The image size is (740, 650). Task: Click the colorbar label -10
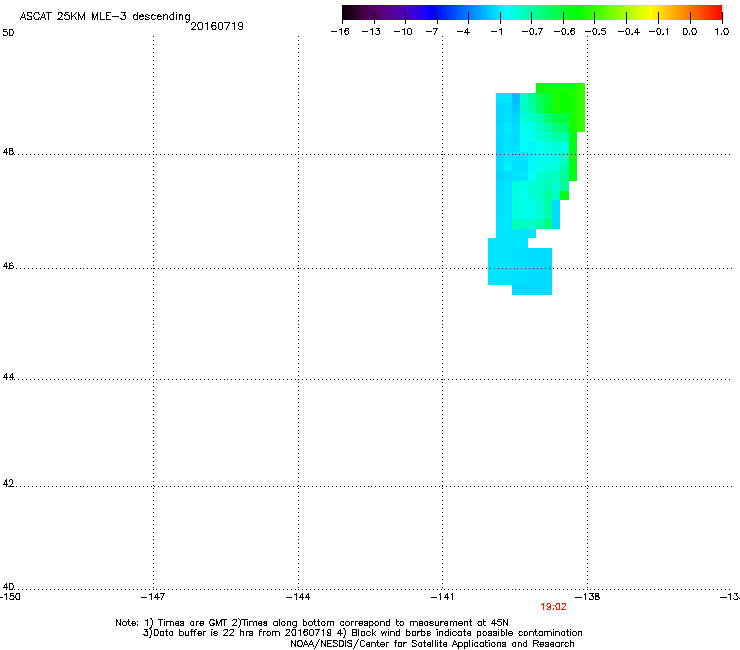tap(403, 32)
